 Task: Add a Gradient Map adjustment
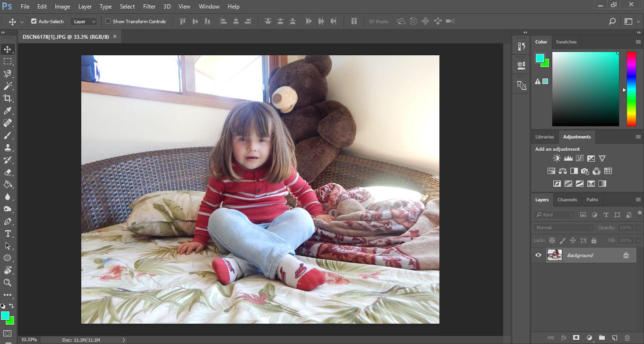602,183
